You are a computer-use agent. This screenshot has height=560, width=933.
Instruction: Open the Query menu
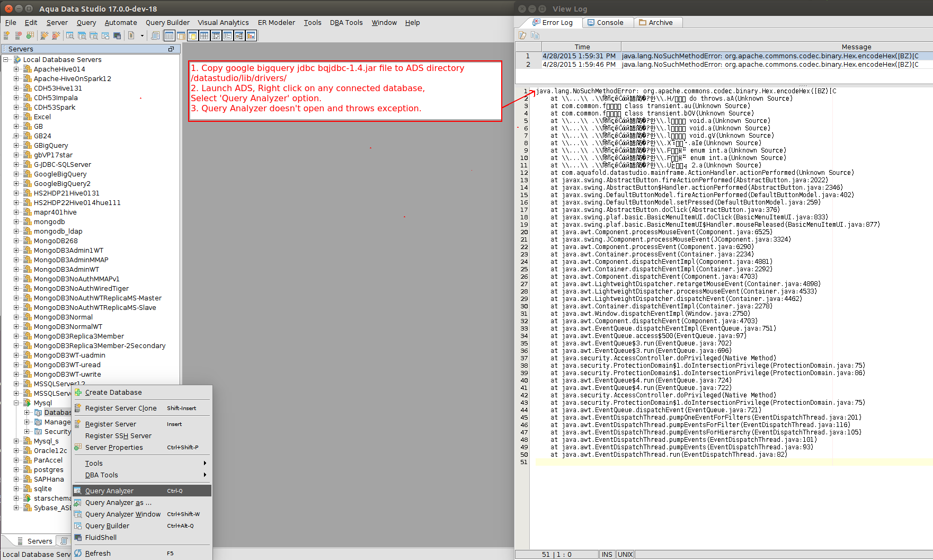pyautogui.click(x=86, y=22)
